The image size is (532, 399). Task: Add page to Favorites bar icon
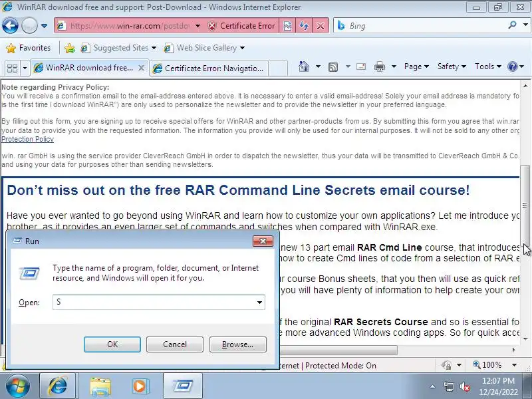tap(70, 48)
